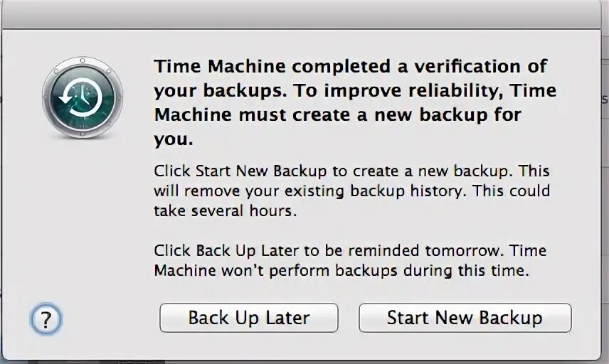Choose Back Up Later
The width and height of the screenshot is (609, 364).
click(249, 318)
